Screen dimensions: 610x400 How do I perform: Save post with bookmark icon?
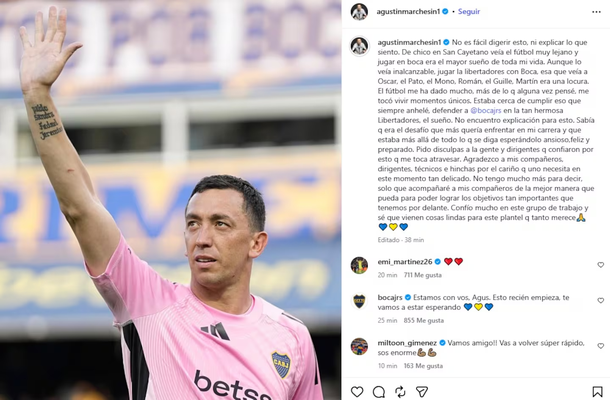pyautogui.click(x=597, y=391)
